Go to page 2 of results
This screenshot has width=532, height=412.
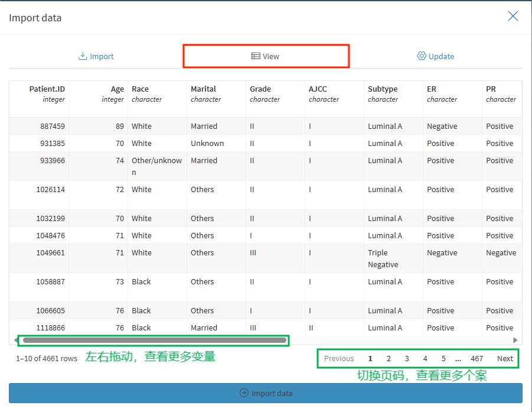tap(389, 358)
